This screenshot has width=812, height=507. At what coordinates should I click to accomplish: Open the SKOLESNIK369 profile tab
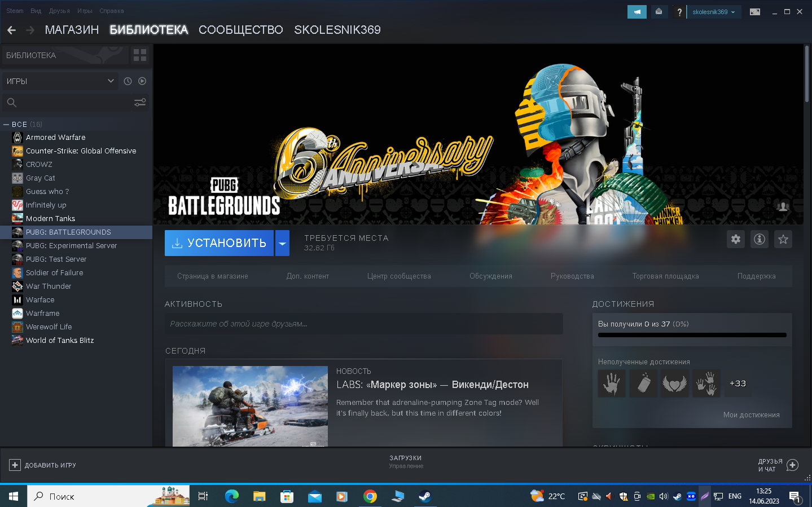pos(337,30)
